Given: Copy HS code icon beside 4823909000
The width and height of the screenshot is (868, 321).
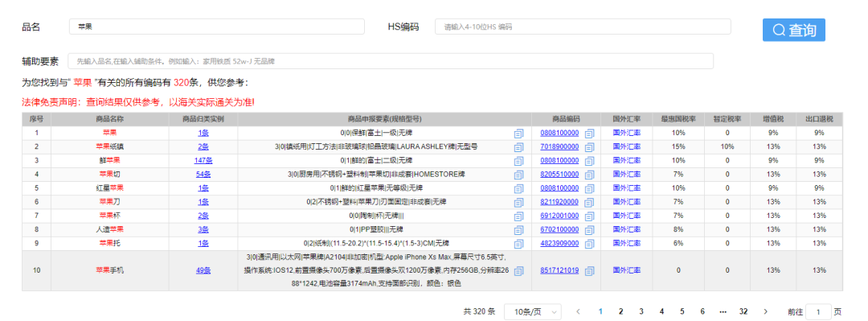Looking at the screenshot, I should tap(590, 244).
